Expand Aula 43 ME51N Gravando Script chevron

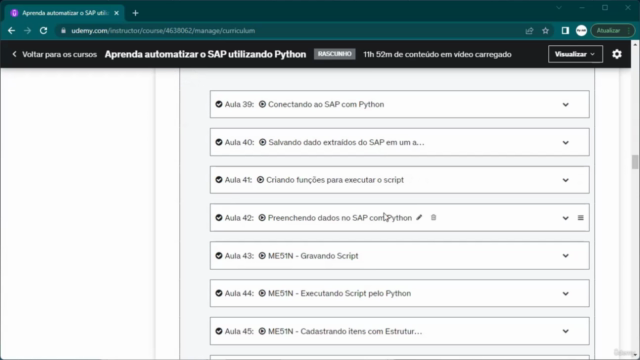pyautogui.click(x=565, y=256)
